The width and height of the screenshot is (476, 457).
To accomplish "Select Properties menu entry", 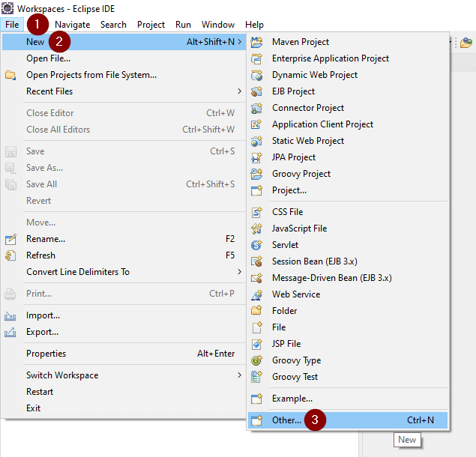I will click(46, 354).
